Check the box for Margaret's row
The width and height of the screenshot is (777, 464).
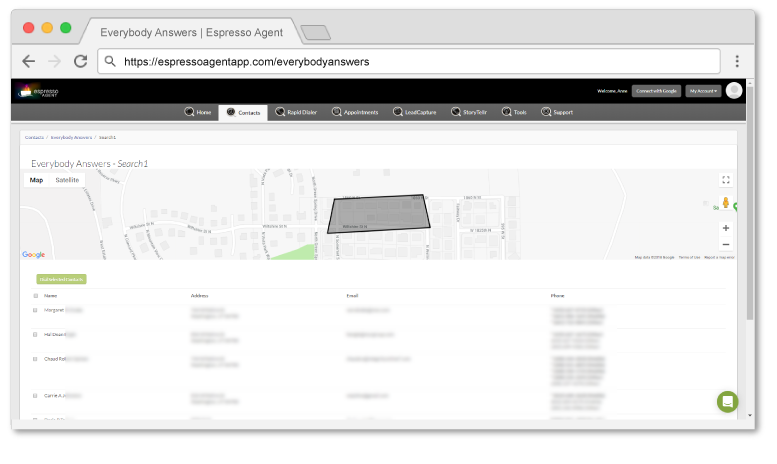pos(35,310)
